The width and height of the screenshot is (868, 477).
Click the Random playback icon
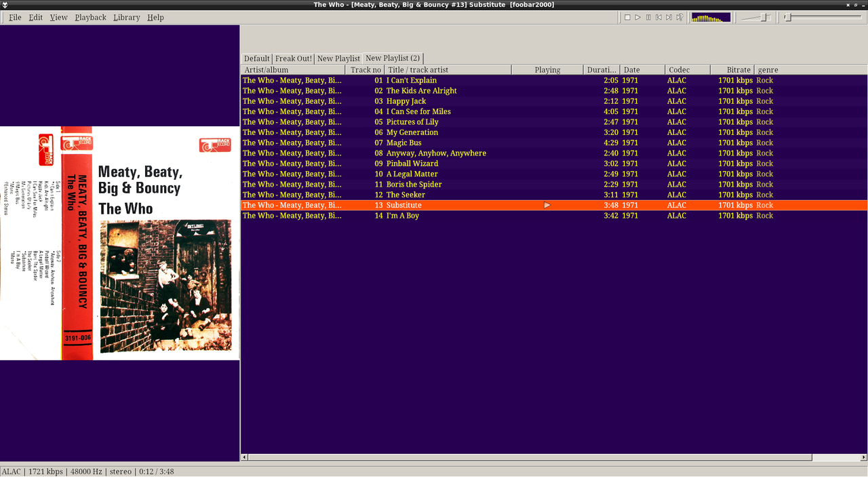[679, 17]
